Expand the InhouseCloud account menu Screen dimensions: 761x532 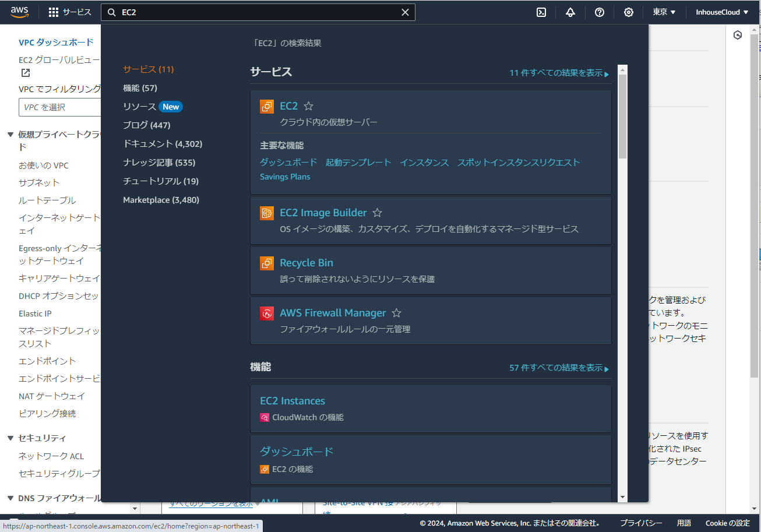[722, 12]
